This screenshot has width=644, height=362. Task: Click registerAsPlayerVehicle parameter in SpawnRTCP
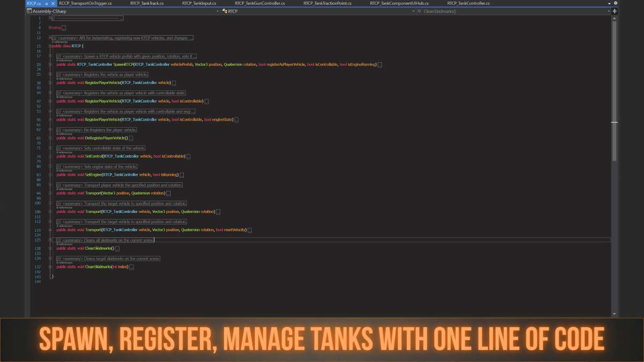(x=285, y=64)
